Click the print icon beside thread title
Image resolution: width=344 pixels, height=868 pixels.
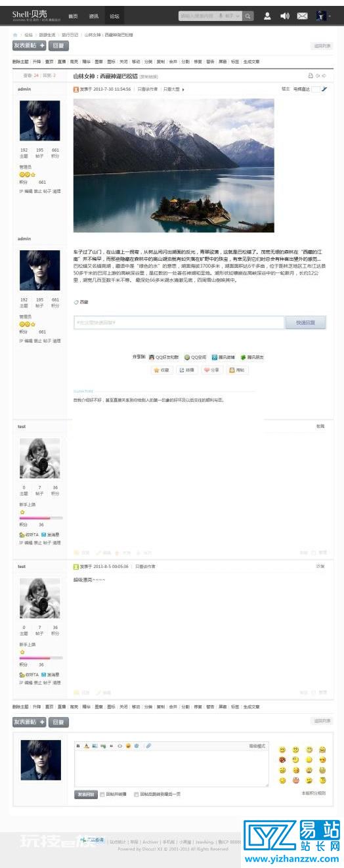point(311,76)
